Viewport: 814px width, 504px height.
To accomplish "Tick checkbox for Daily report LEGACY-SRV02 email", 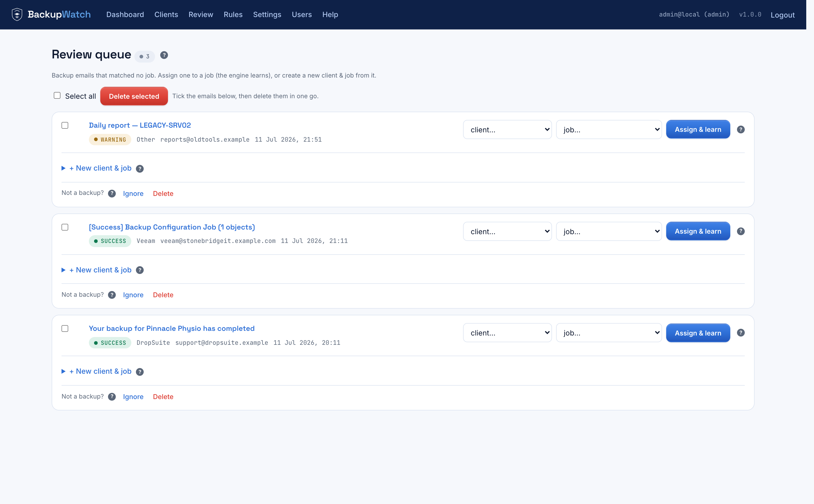I will coord(65,125).
